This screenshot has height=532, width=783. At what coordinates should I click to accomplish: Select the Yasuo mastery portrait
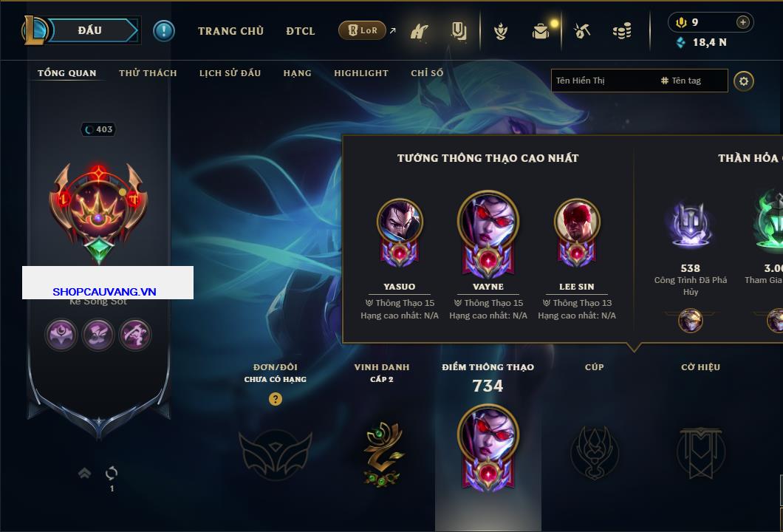click(400, 233)
